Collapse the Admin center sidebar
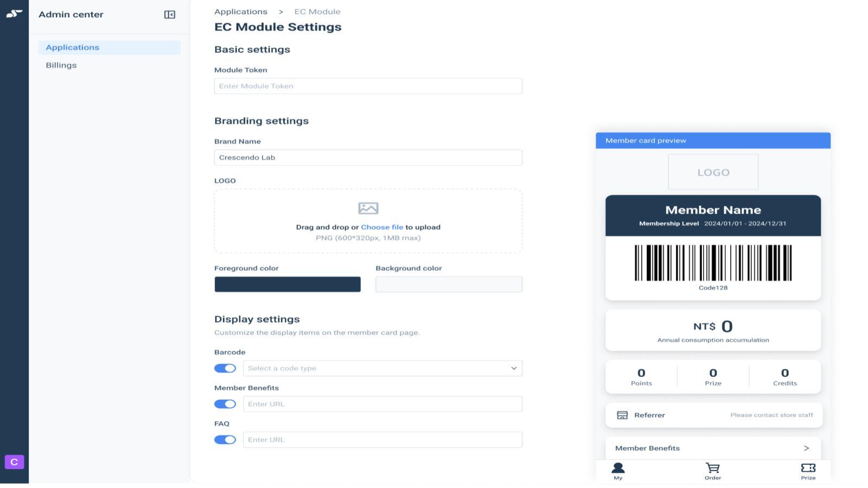868x488 pixels. point(170,15)
